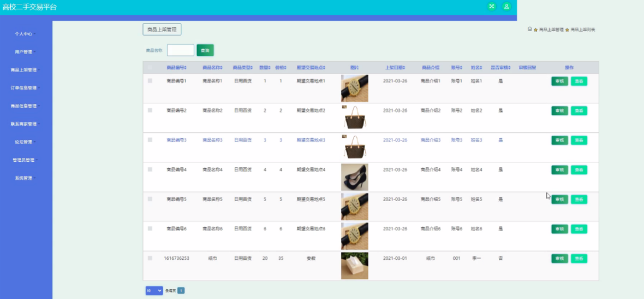Check the row checkbox for 纸巾 item
The image size is (644, 299).
[150, 258]
